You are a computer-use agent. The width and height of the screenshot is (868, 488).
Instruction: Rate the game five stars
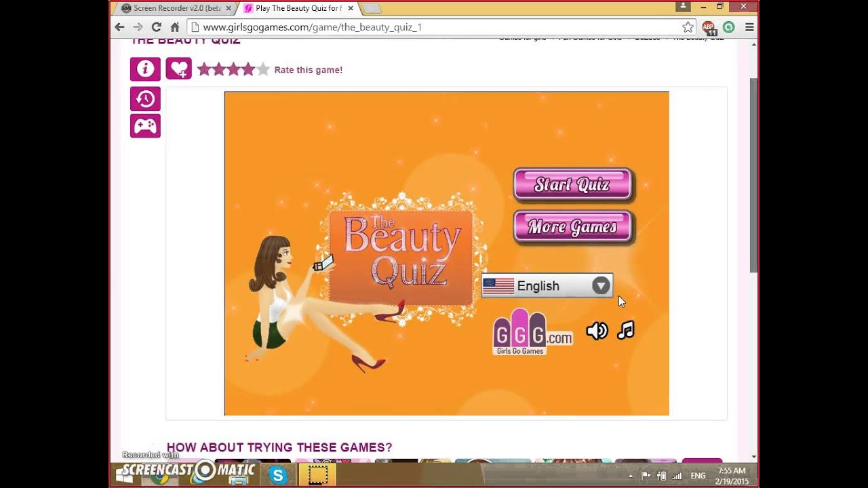(263, 69)
